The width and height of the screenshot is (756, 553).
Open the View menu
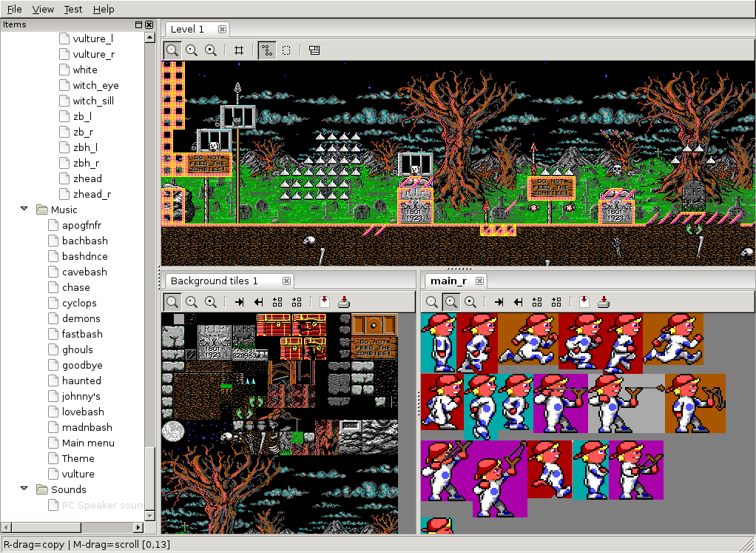43,9
